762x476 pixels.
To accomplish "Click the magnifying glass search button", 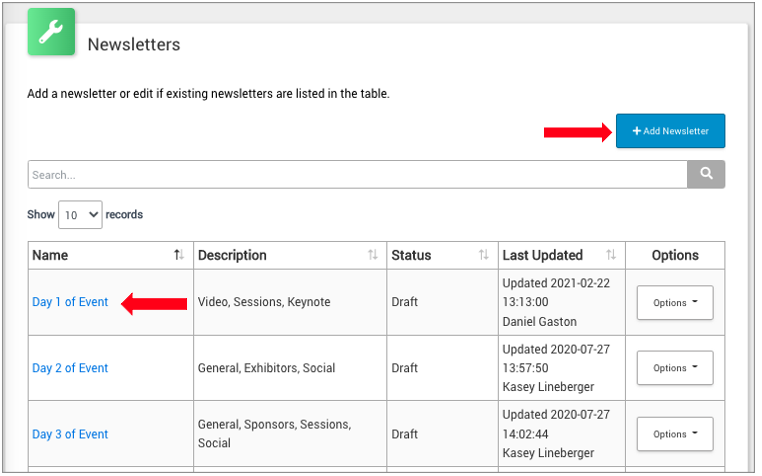I will 706,174.
